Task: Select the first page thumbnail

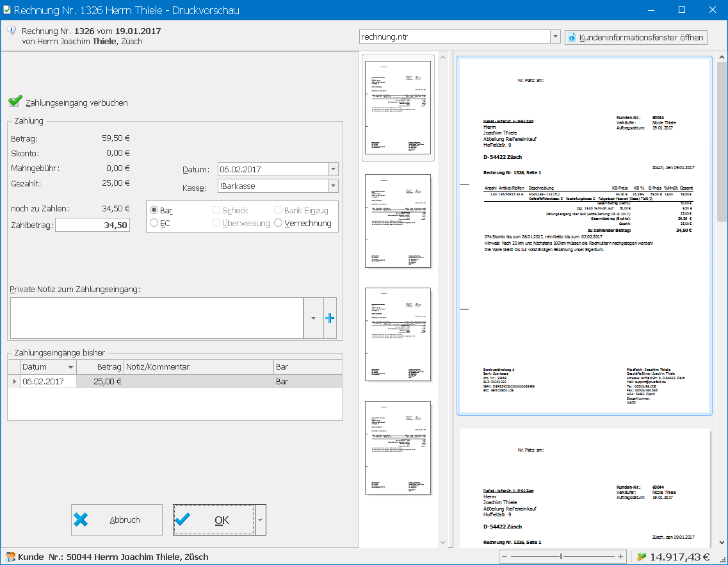Action: click(x=398, y=108)
